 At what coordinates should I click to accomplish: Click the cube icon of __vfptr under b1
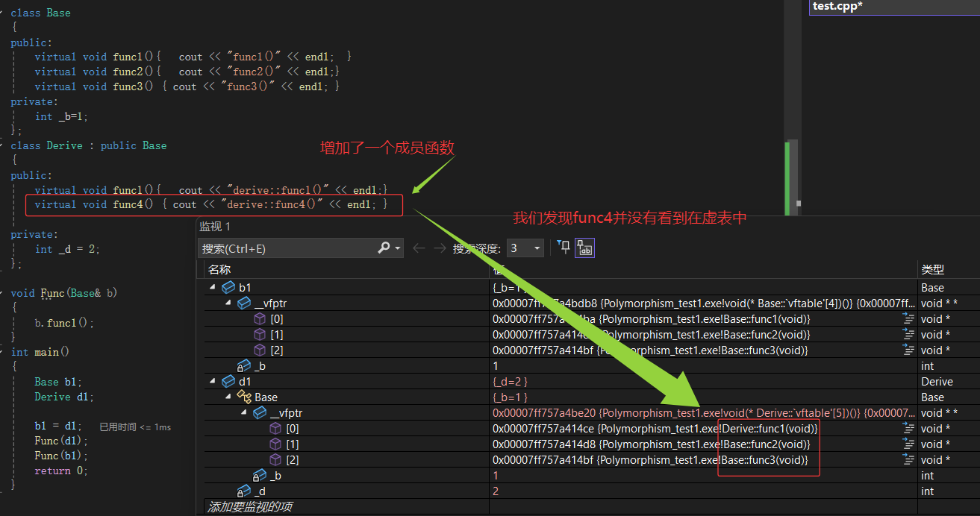tap(244, 303)
